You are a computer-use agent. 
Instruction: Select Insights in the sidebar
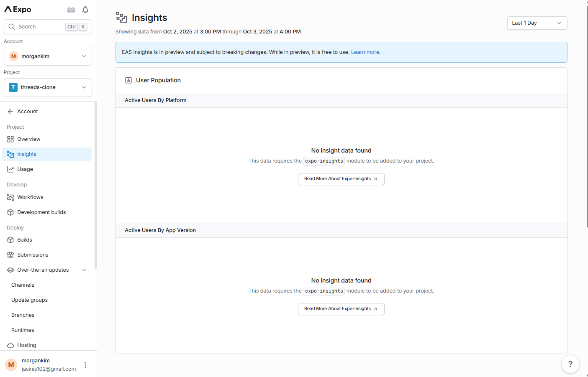[47, 154]
